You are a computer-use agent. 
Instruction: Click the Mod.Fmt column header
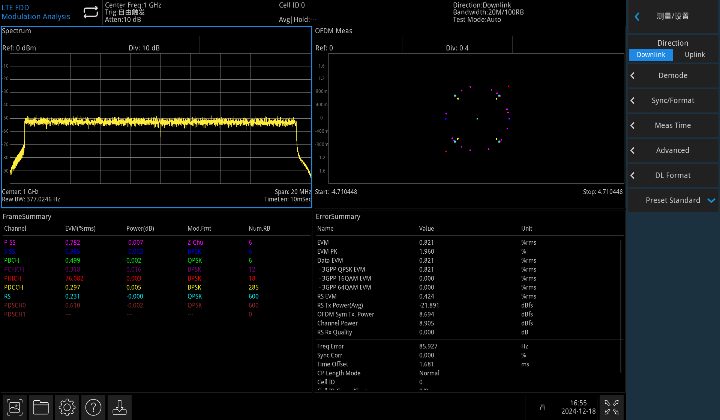[x=199, y=229]
